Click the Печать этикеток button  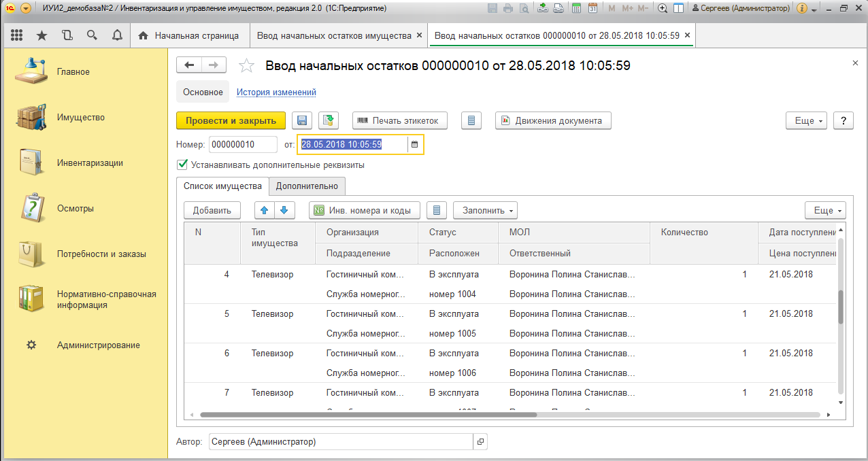point(399,120)
